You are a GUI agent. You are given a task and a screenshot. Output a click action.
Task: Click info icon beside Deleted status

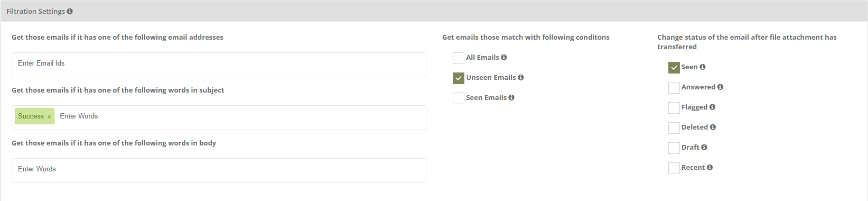point(713,127)
